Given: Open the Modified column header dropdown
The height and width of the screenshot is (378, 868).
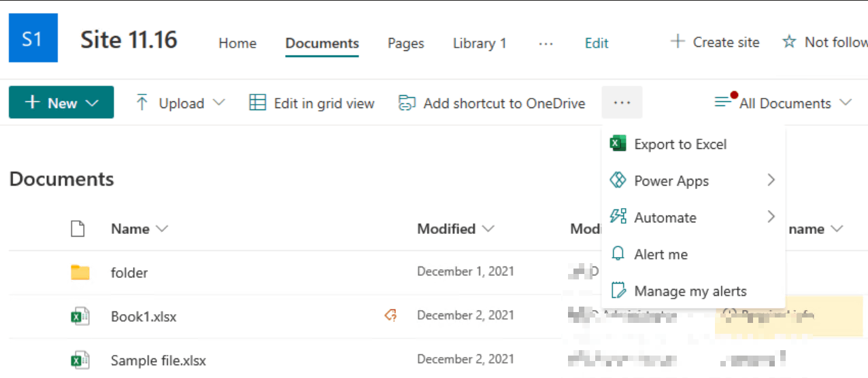Looking at the screenshot, I should pyautogui.click(x=456, y=229).
